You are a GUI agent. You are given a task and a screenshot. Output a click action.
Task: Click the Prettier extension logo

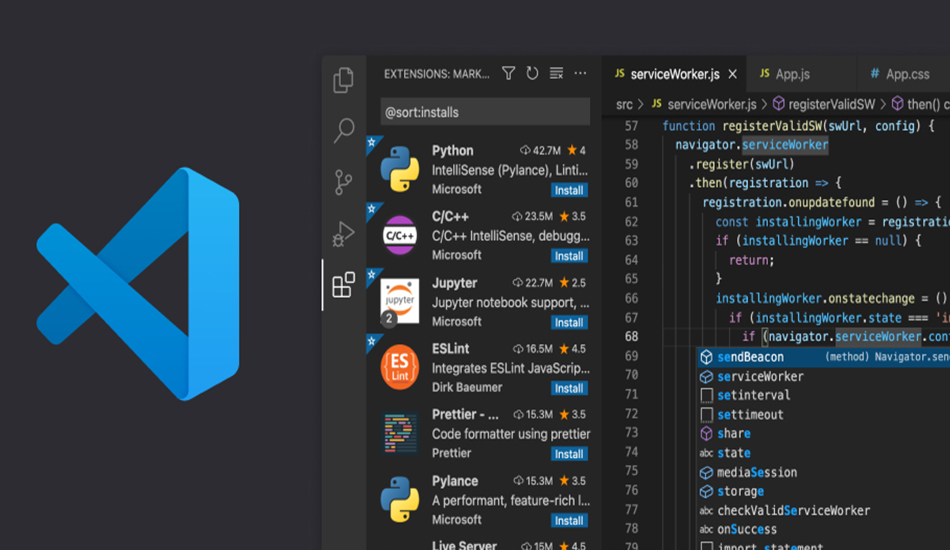click(400, 433)
